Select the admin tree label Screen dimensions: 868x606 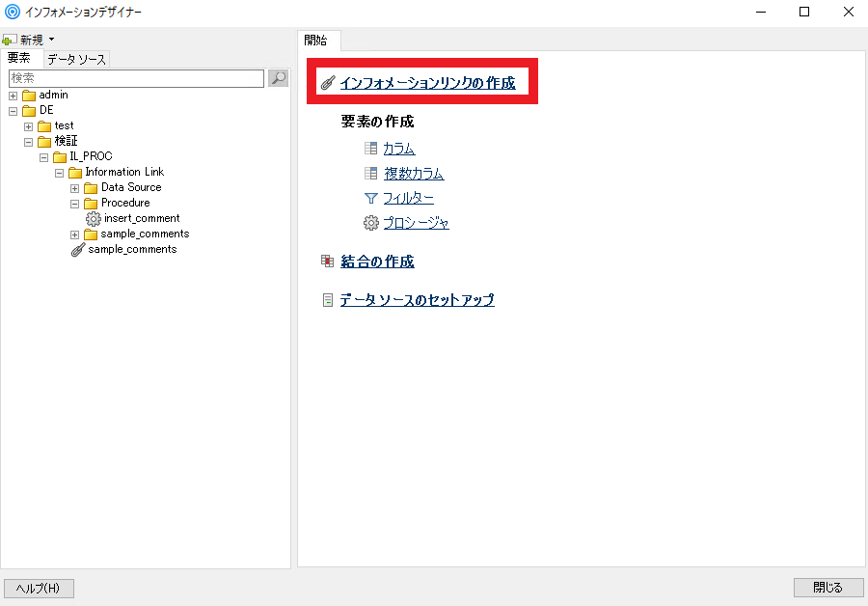54,95
